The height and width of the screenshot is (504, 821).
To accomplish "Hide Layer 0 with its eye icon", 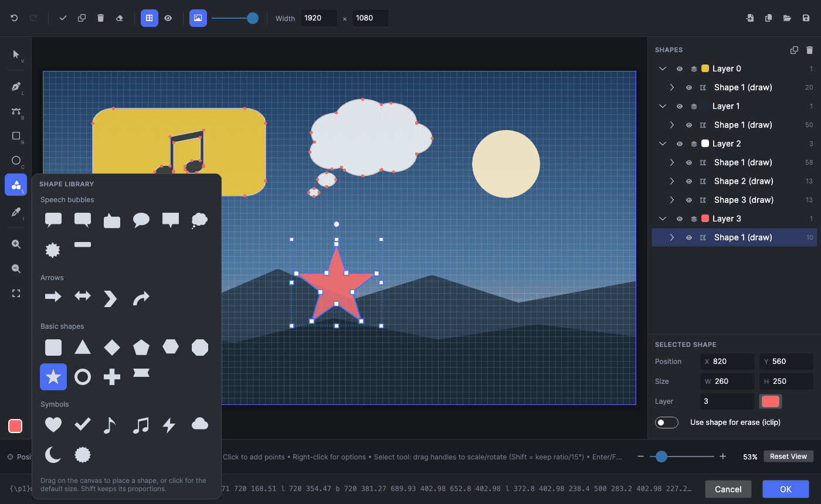I will (680, 69).
